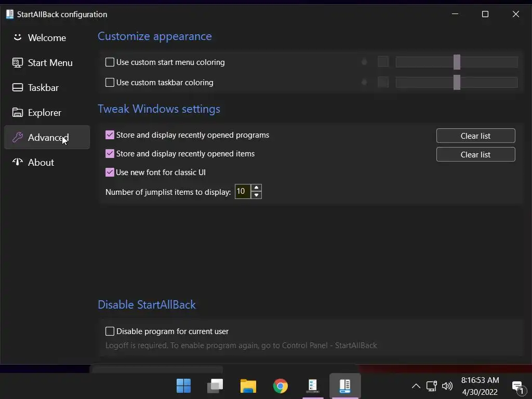Screen dimensions: 532x399
Task: Open Start Menu settings page
Action: pyautogui.click(x=47, y=63)
